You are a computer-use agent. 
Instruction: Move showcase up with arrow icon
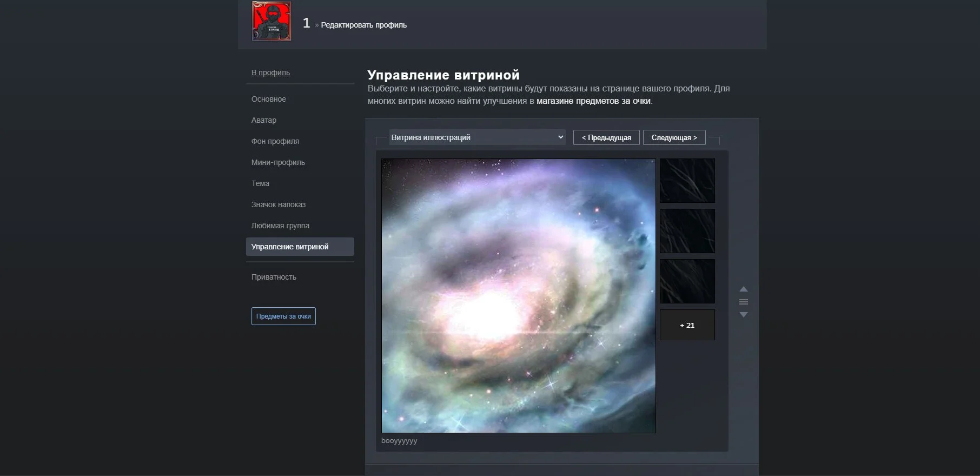tap(744, 289)
